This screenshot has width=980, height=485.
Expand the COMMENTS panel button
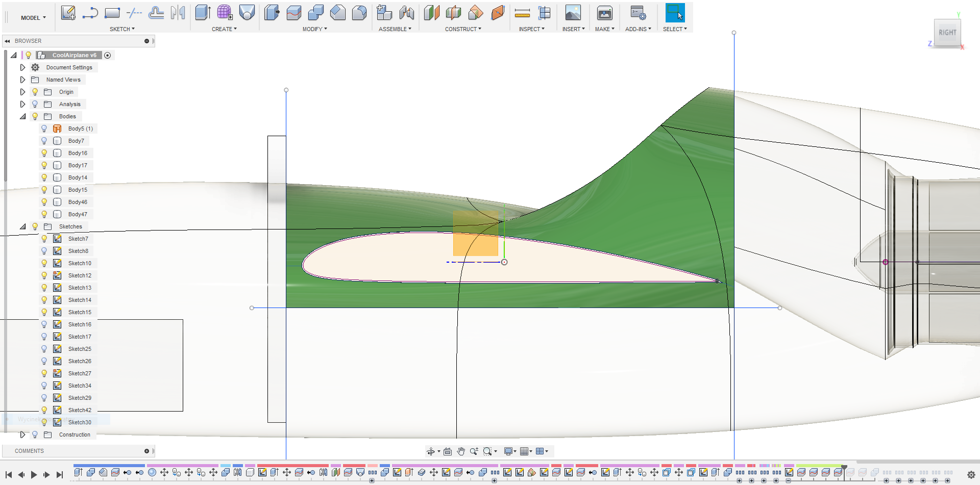pos(146,451)
